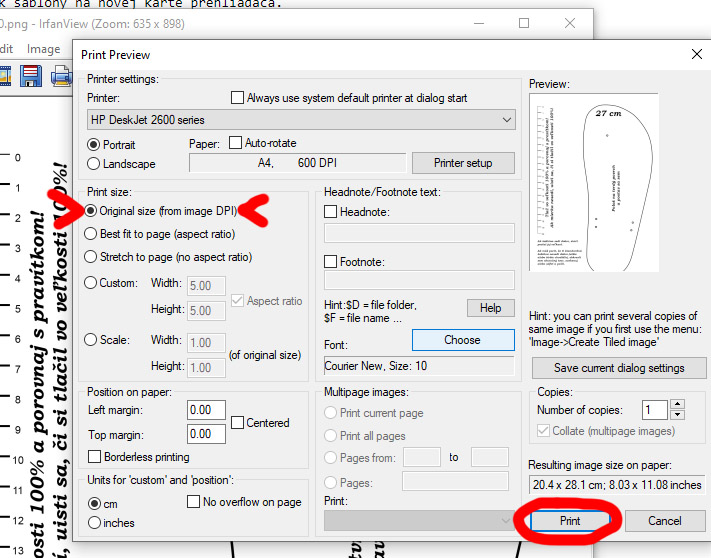Click the Pages list text field
This screenshot has height=558, width=711.
455,481
